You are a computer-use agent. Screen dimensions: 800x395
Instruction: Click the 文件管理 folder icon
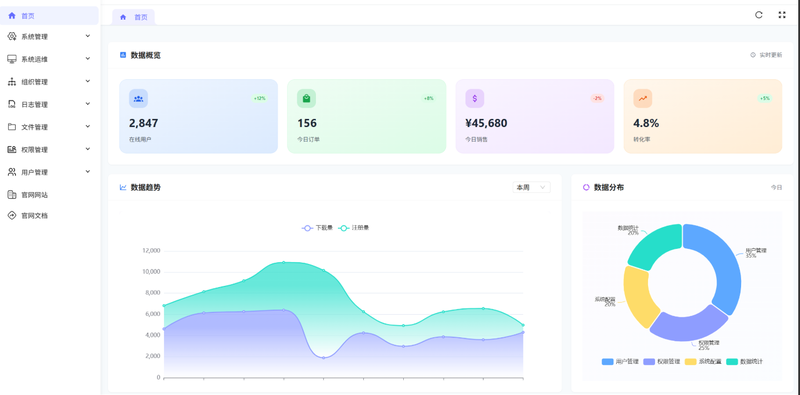tap(12, 127)
